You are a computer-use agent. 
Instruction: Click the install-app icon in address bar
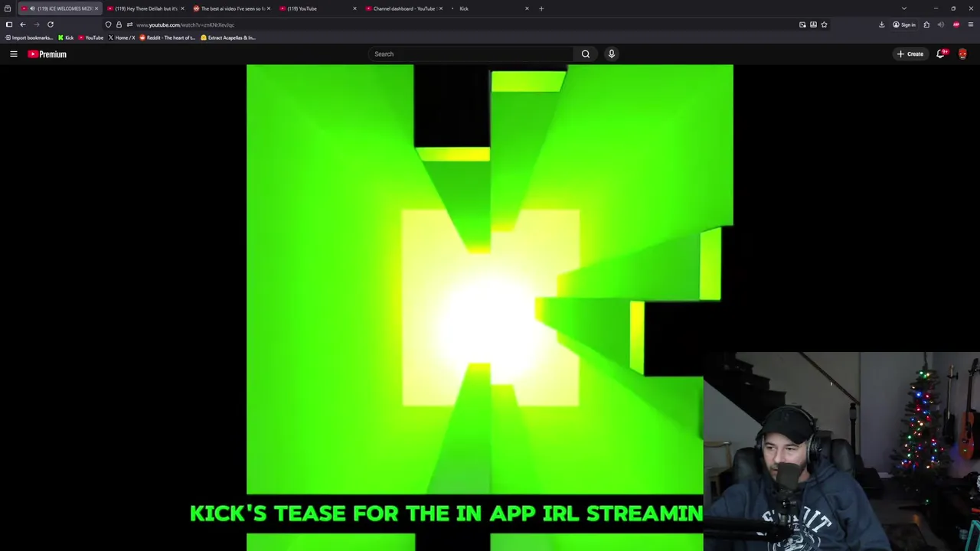coord(813,24)
